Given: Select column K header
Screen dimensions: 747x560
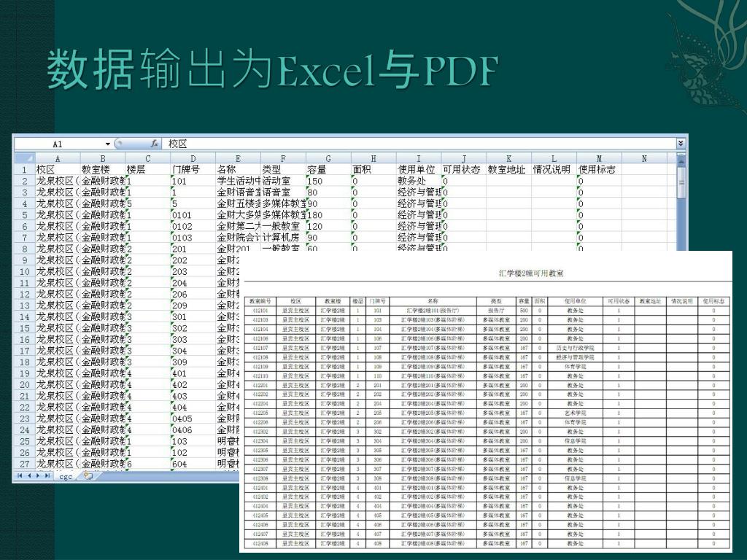Looking at the screenshot, I should tap(508, 158).
